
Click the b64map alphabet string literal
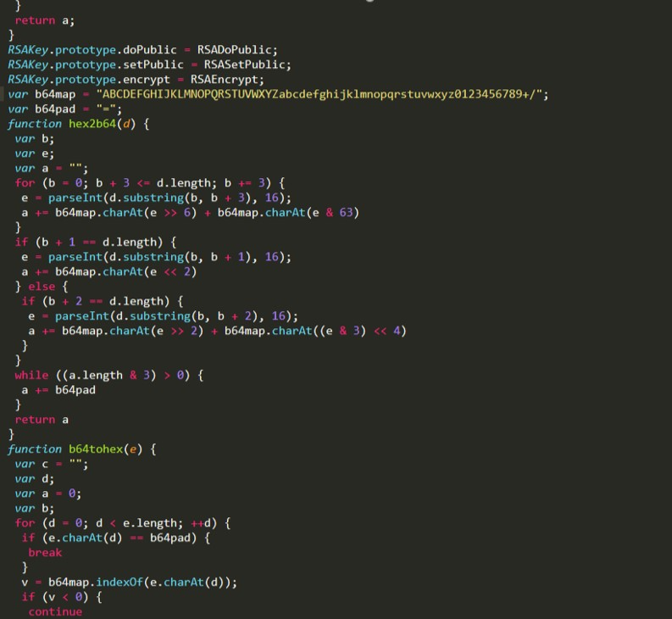319,94
